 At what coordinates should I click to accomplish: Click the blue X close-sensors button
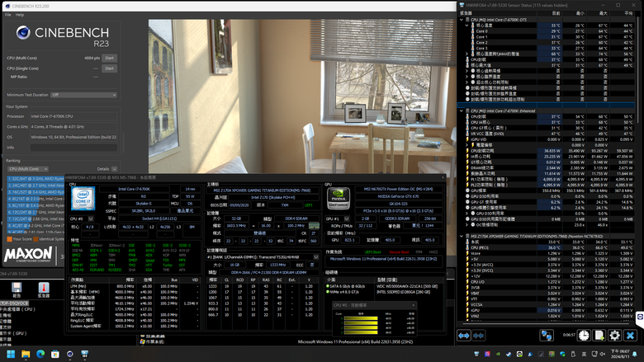point(630,336)
